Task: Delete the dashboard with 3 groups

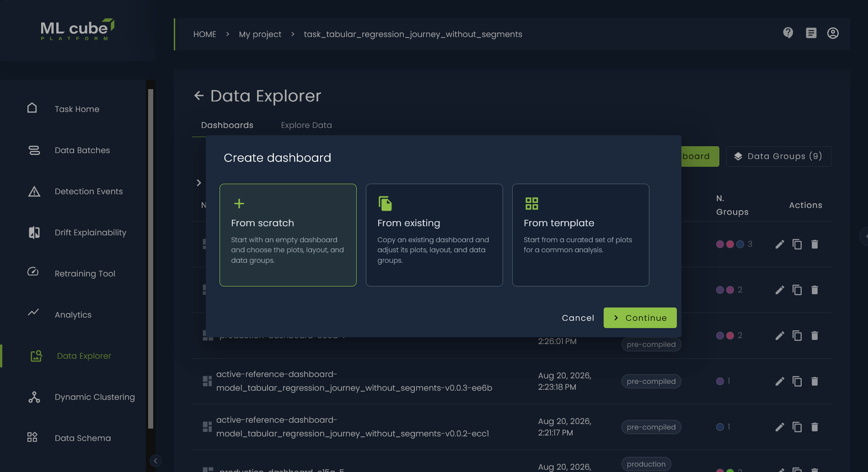Action: pyautogui.click(x=814, y=244)
